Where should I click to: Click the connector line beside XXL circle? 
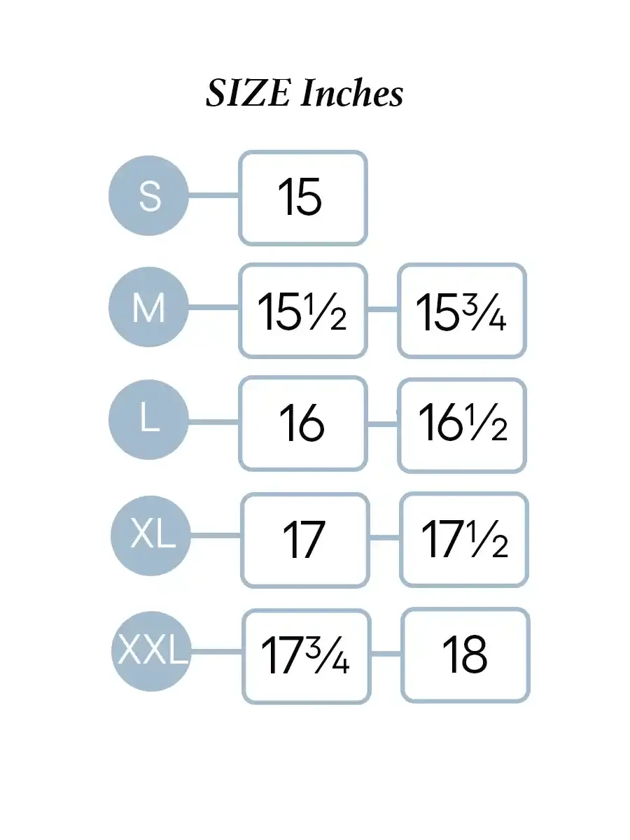[x=217, y=652]
